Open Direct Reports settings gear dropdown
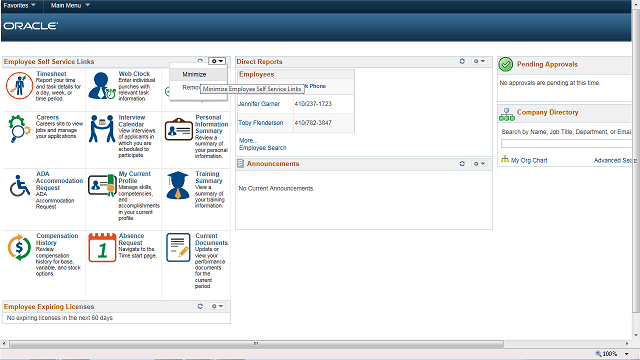 coord(479,61)
